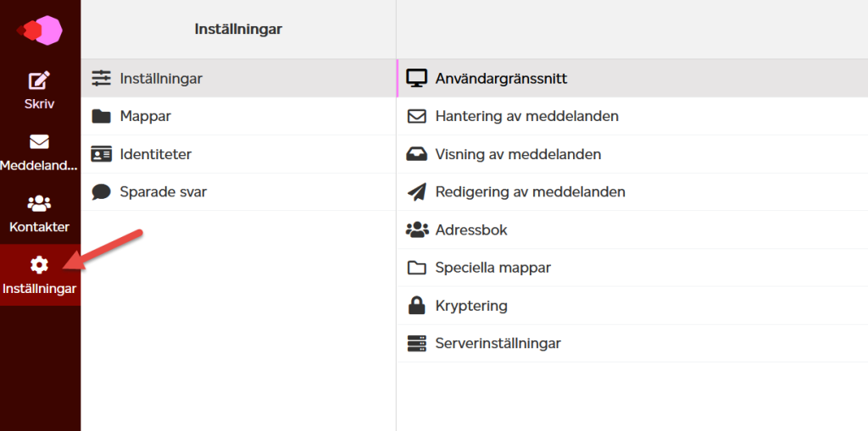The height and width of the screenshot is (431, 868).
Task: Click the server icon beside Serverinställningar
Action: point(417,343)
